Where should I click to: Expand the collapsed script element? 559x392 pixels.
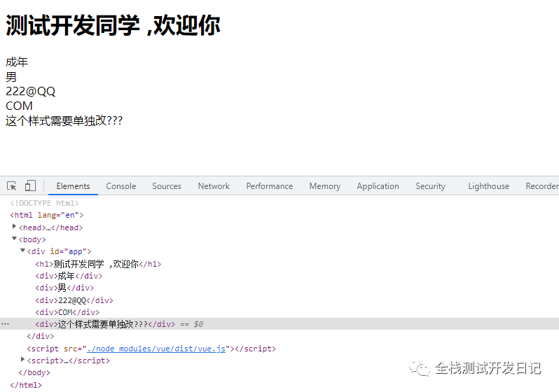22,360
